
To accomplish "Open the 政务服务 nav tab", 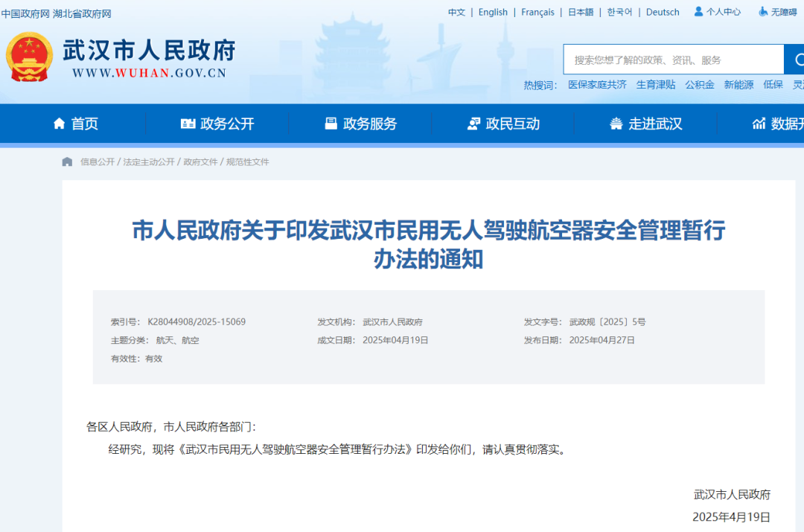I will tap(361, 124).
